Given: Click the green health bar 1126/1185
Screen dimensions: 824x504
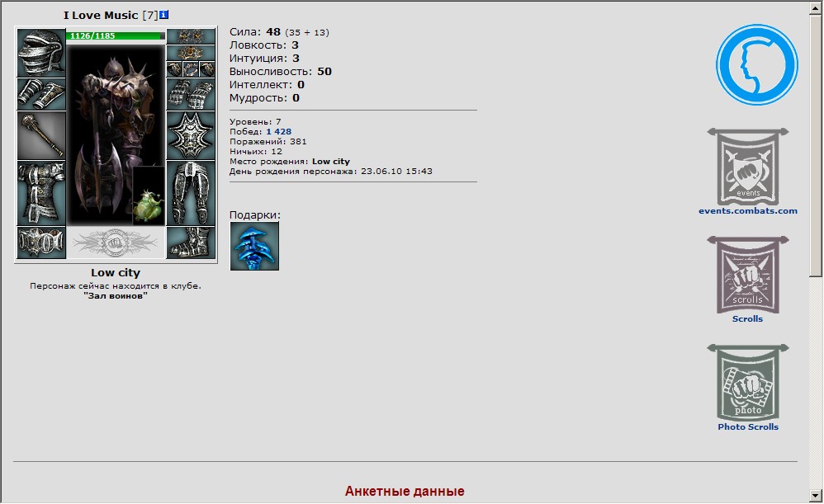Looking at the screenshot, I should pyautogui.click(x=116, y=35).
